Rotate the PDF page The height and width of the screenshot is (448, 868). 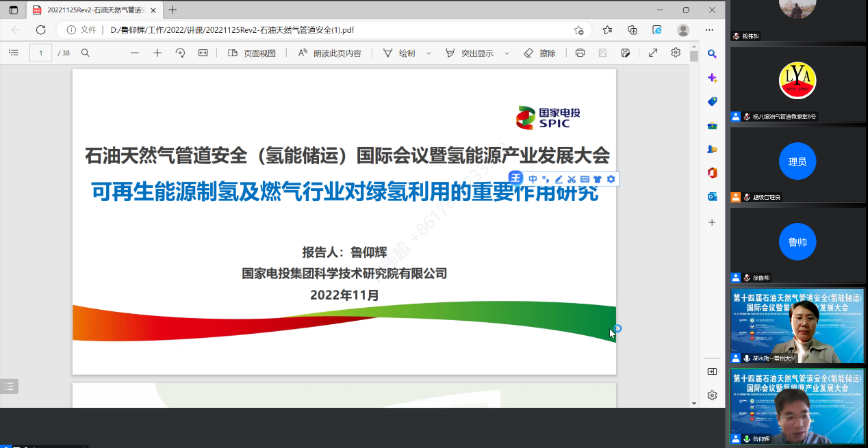180,53
